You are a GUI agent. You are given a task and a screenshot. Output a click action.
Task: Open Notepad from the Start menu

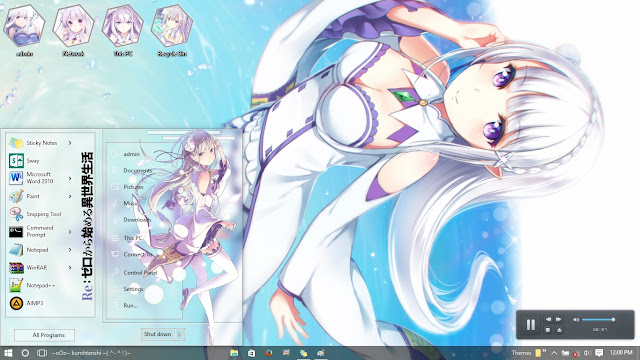click(x=40, y=250)
